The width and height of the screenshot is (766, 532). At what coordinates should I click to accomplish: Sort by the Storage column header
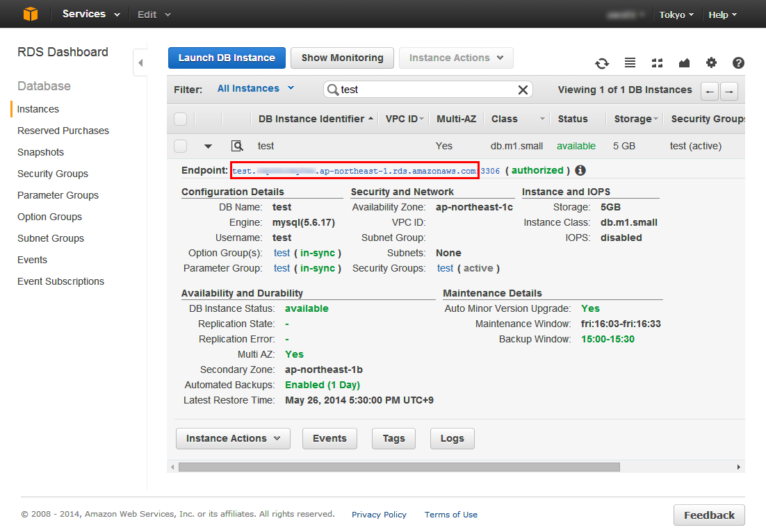(x=636, y=119)
